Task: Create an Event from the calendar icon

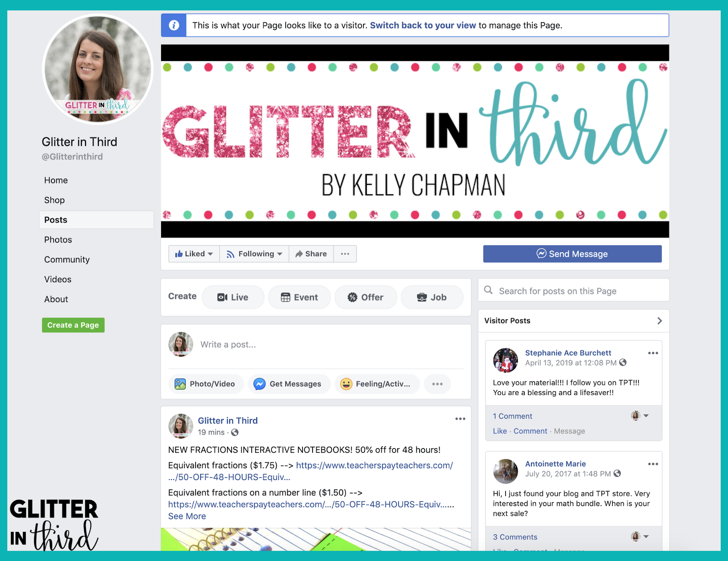Action: 299,297
